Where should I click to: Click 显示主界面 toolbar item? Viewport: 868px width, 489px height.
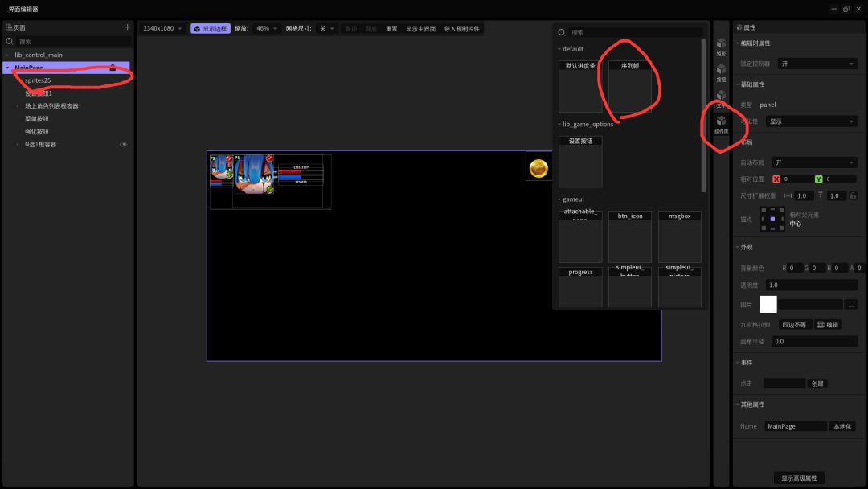coord(420,29)
